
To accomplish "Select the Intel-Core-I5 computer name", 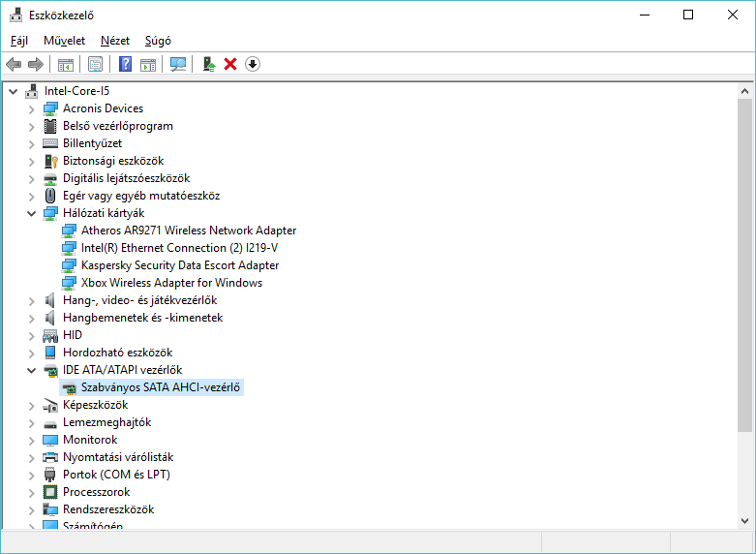I will [x=76, y=91].
